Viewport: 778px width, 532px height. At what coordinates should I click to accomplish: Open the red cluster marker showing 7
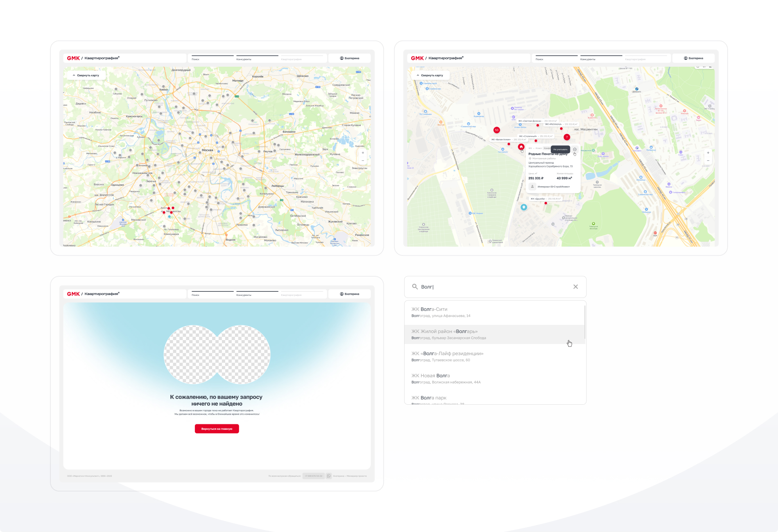pyautogui.click(x=567, y=137)
